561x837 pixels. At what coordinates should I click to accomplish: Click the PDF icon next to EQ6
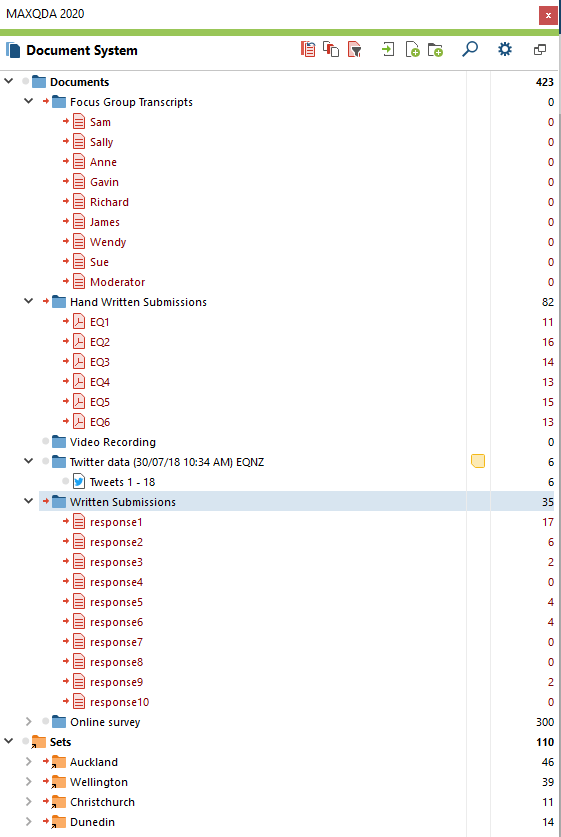[79, 422]
